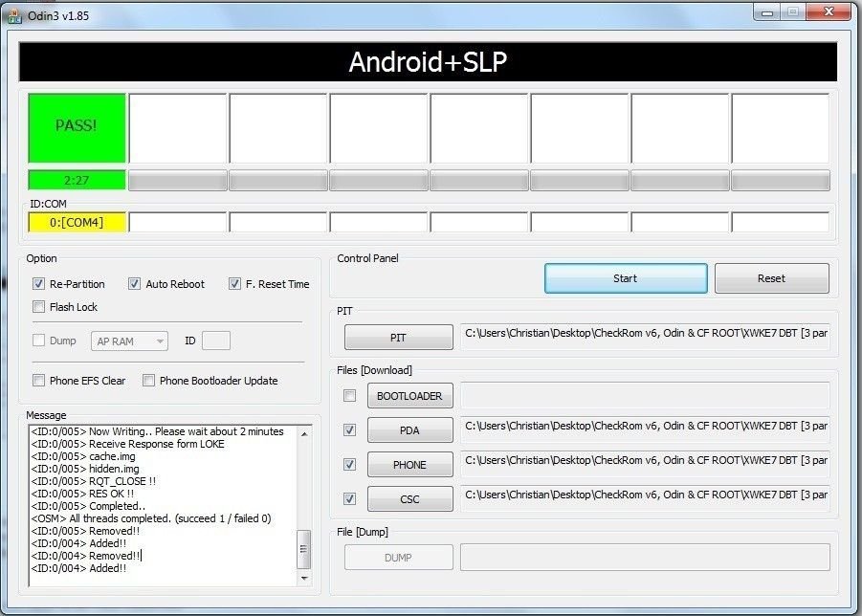Click the CSC file path field
The width and height of the screenshot is (862, 616).
pyautogui.click(x=645, y=498)
